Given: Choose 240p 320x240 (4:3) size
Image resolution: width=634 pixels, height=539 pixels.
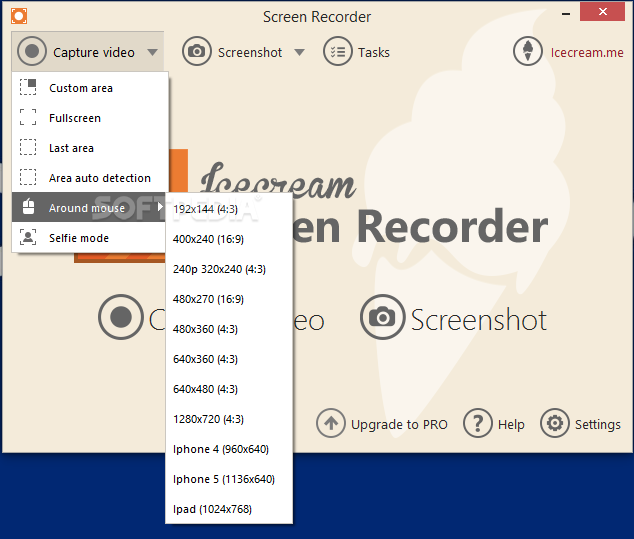Looking at the screenshot, I should click(x=229, y=269).
